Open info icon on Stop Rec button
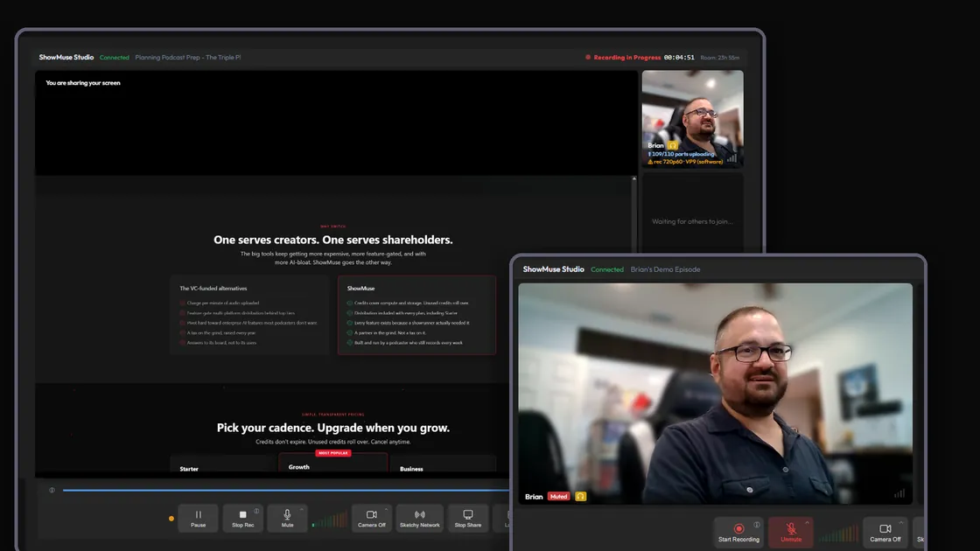 256,511
